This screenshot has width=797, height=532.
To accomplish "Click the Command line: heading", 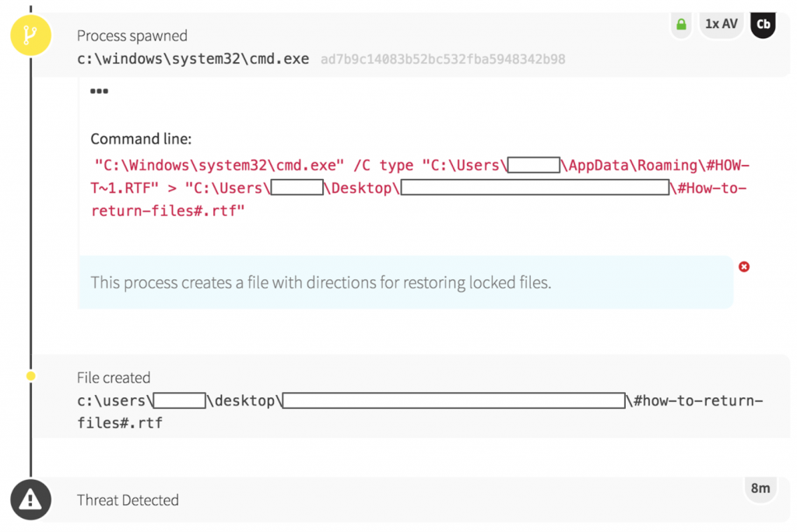I will pos(141,139).
